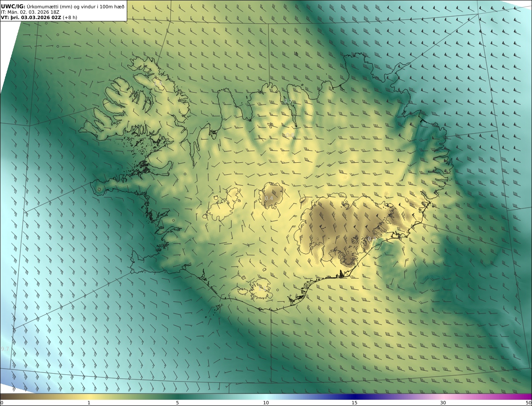This screenshot has width=532, height=406.
Task: Click the colorbar tick label '30'
Action: tap(443, 403)
